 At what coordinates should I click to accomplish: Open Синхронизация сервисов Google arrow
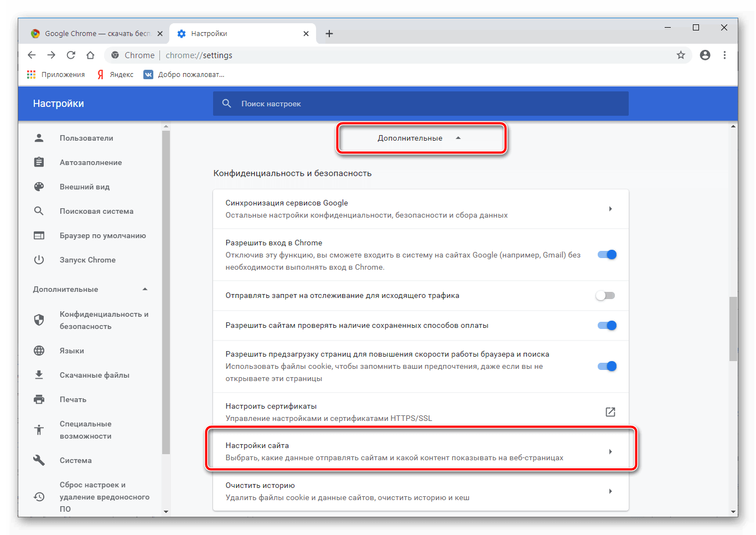click(x=610, y=209)
